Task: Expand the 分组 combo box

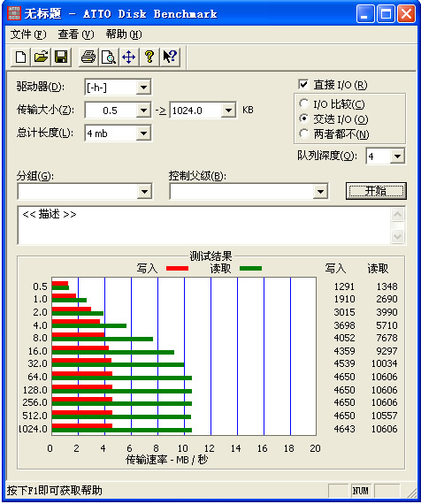Action: pyautogui.click(x=144, y=192)
